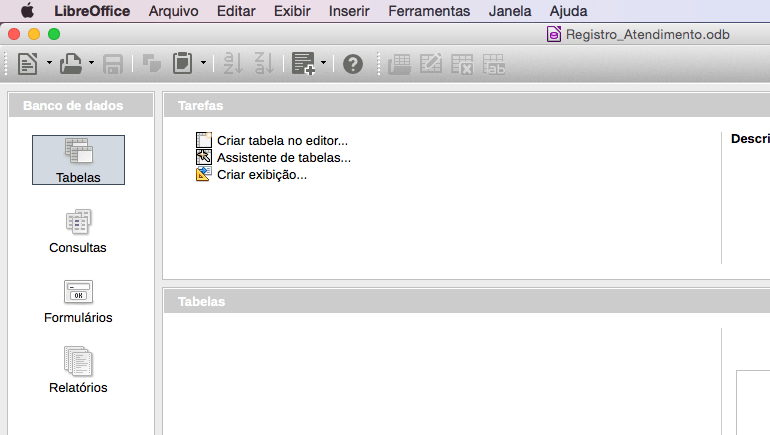Click Criar exibição task
This screenshot has width=770, height=435.
(251, 175)
